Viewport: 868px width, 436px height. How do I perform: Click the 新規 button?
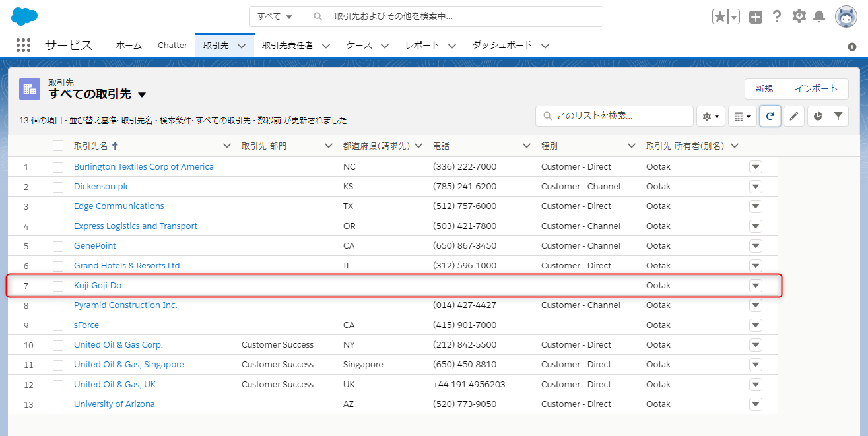tap(764, 88)
